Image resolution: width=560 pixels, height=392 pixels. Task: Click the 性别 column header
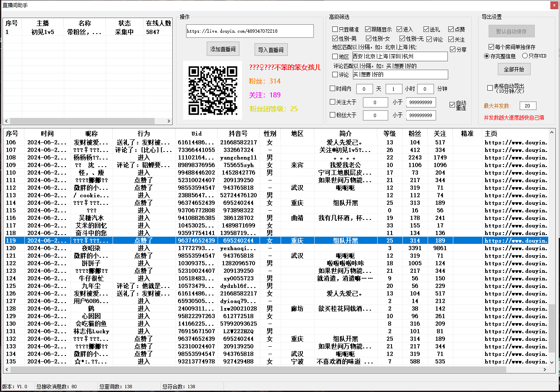pyautogui.click(x=270, y=133)
